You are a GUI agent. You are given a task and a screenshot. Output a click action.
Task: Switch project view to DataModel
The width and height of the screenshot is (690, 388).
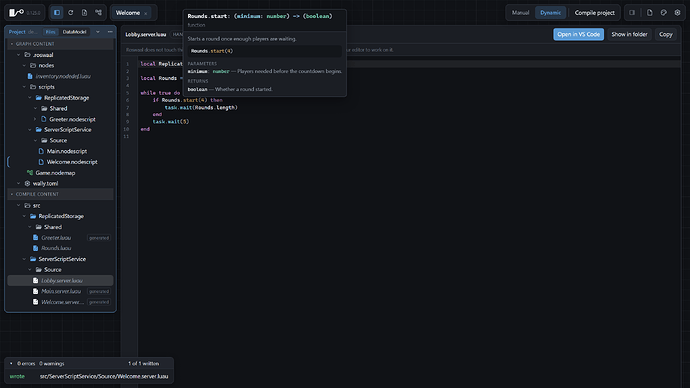pos(74,32)
